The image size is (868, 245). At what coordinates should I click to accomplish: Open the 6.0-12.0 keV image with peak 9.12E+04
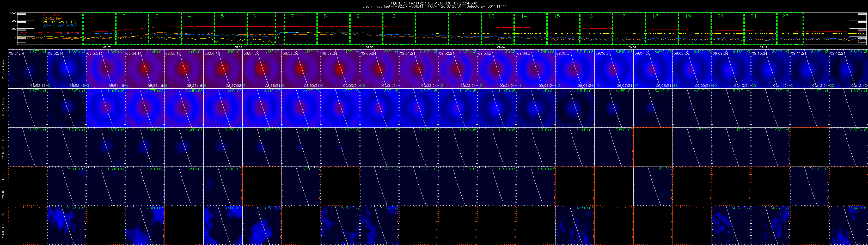[x=535, y=108]
